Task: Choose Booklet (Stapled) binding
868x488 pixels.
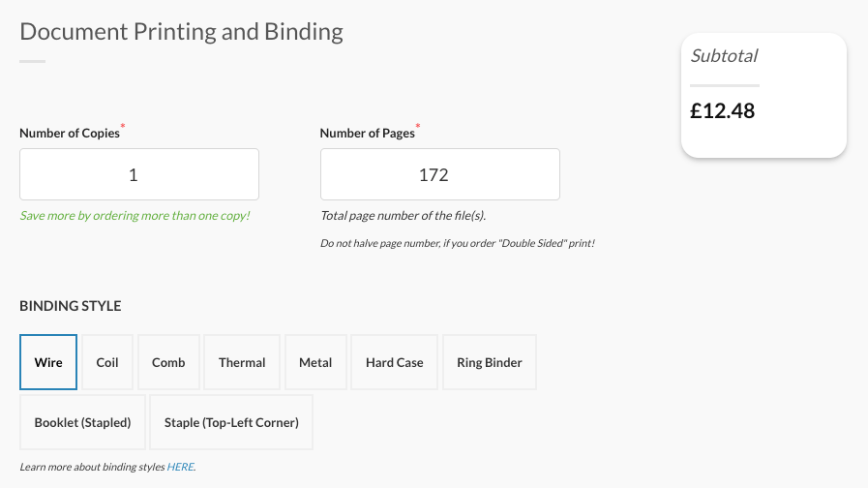Action: pyautogui.click(x=82, y=422)
